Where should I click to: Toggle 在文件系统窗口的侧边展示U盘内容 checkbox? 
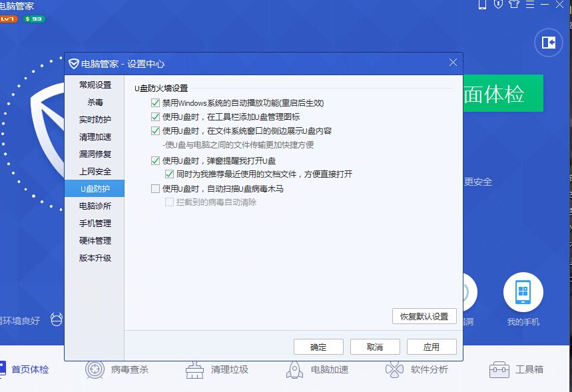click(155, 130)
